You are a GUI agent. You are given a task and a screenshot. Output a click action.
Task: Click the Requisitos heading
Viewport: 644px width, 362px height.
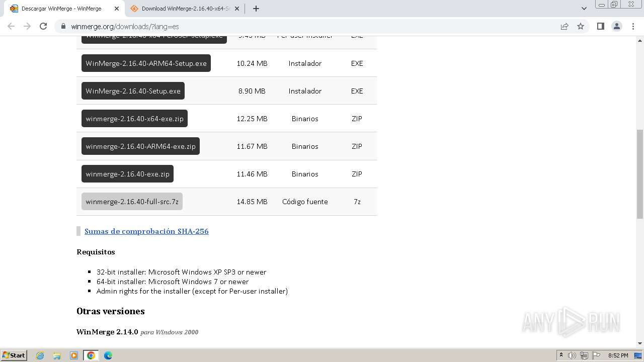[x=96, y=252]
